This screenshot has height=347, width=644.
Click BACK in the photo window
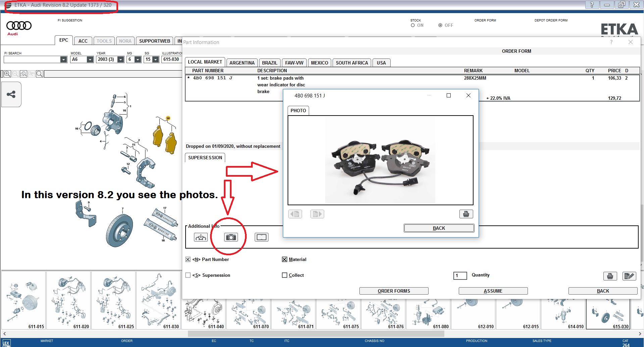click(439, 228)
